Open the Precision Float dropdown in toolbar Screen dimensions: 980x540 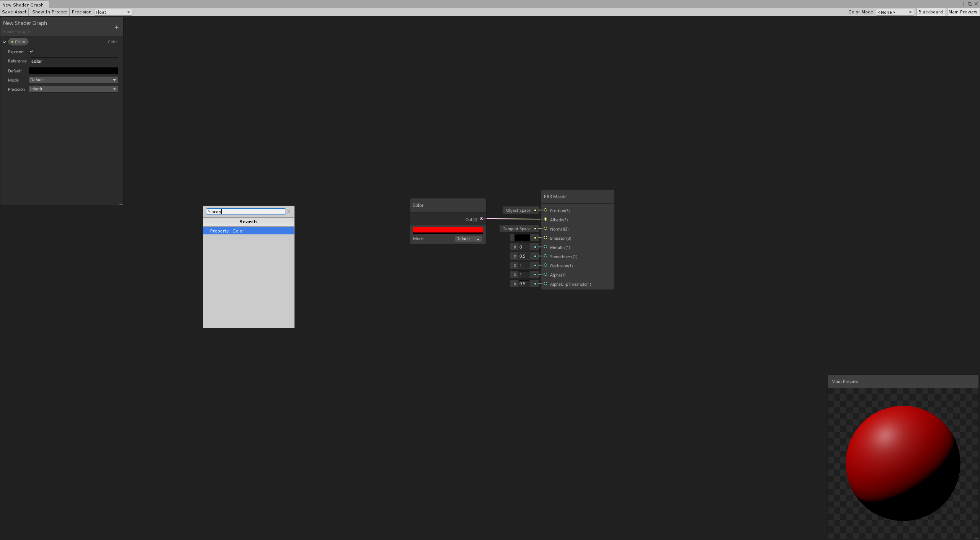(x=113, y=12)
